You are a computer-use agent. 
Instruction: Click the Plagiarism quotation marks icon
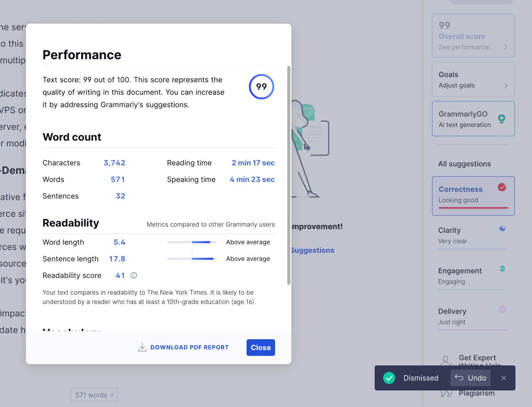[x=446, y=393]
